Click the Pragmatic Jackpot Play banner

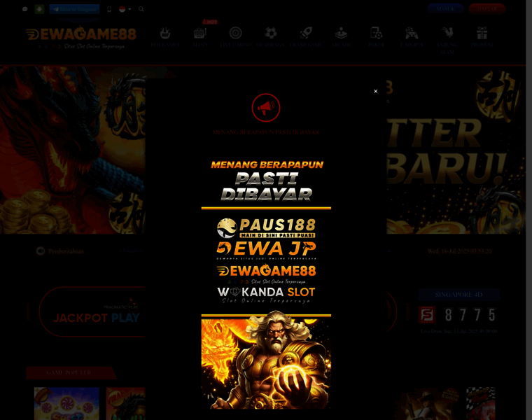coord(92,311)
